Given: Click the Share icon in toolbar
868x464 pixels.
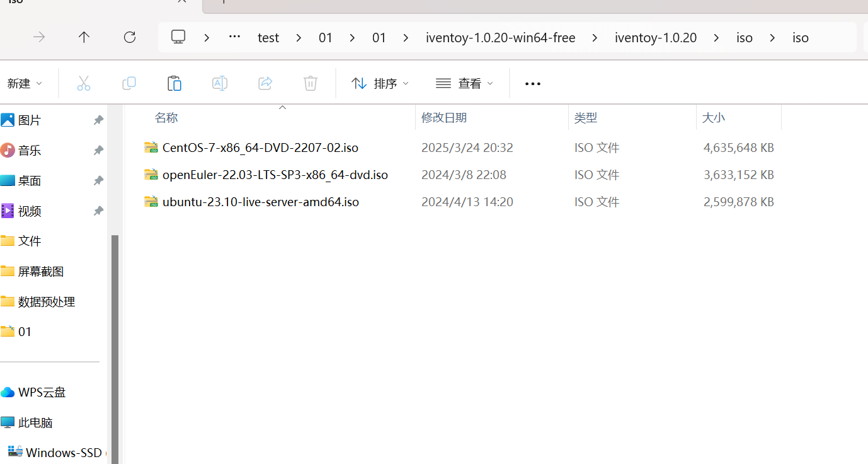Looking at the screenshot, I should pos(265,83).
